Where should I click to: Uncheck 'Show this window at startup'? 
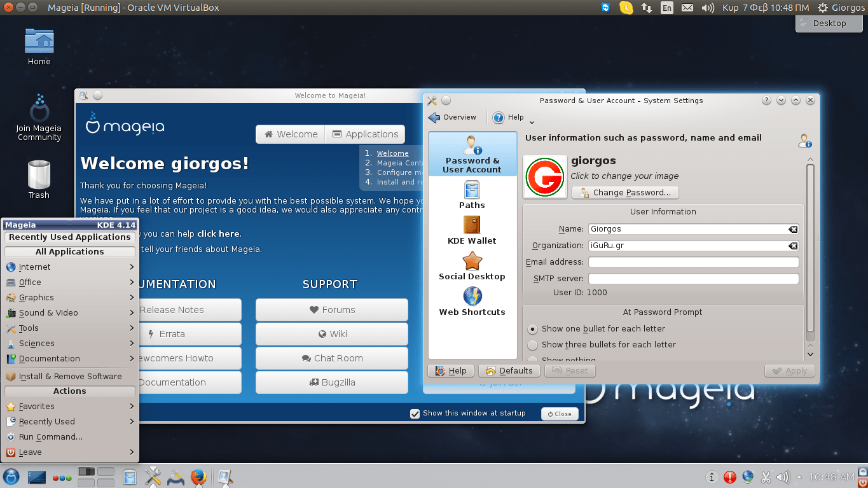[x=415, y=414]
